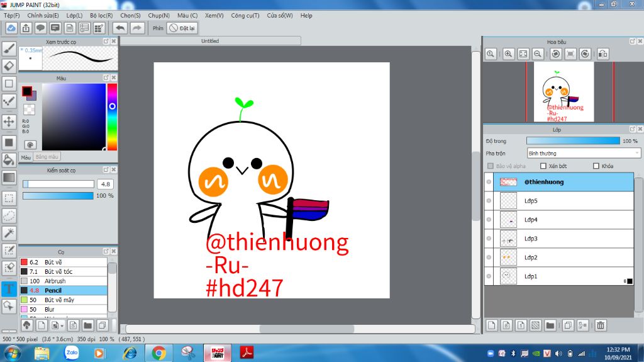Viewport: 644px width, 362px height.
Task: Adjust the Độ trong opacity slider
Action: click(x=573, y=140)
